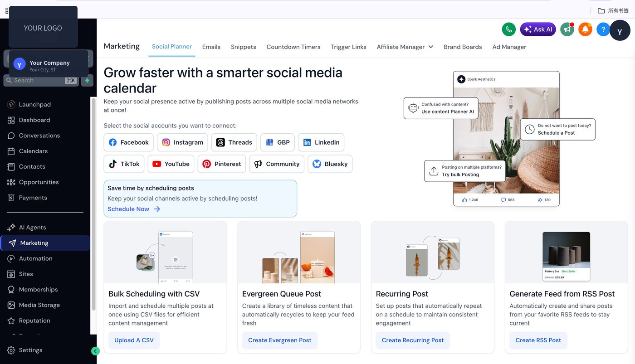635x364 pixels.
Task: Connect a Threads account
Action: 234,142
